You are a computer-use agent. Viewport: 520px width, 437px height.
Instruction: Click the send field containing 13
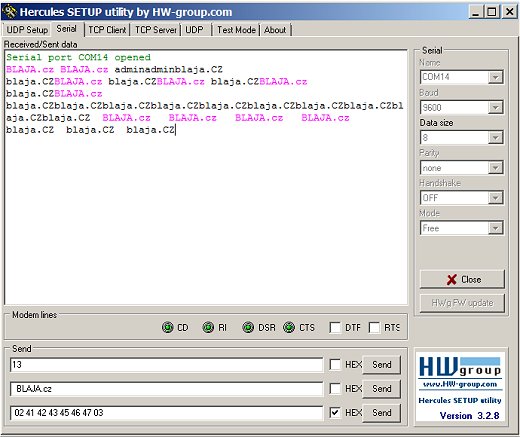(x=166, y=365)
